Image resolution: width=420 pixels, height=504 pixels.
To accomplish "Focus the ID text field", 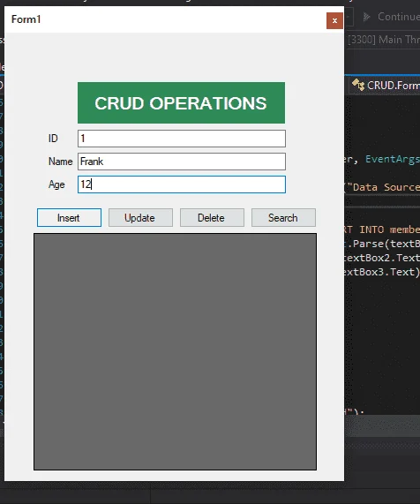I will 182,139.
